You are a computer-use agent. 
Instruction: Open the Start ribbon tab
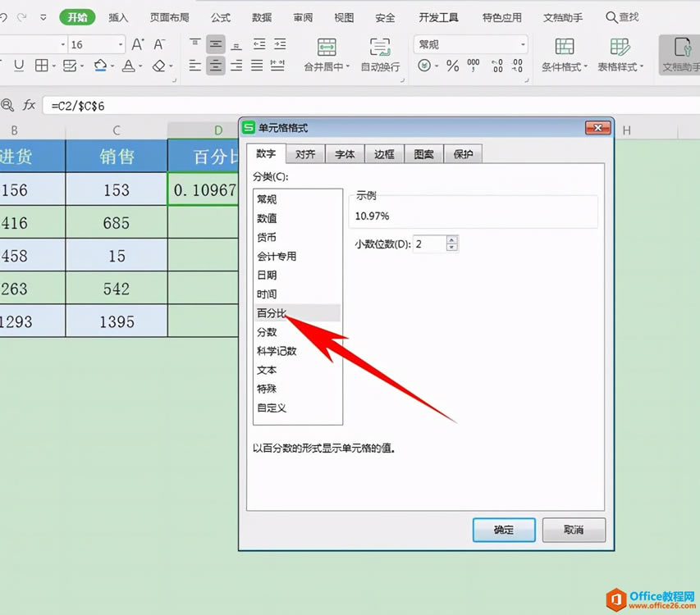tap(77, 17)
